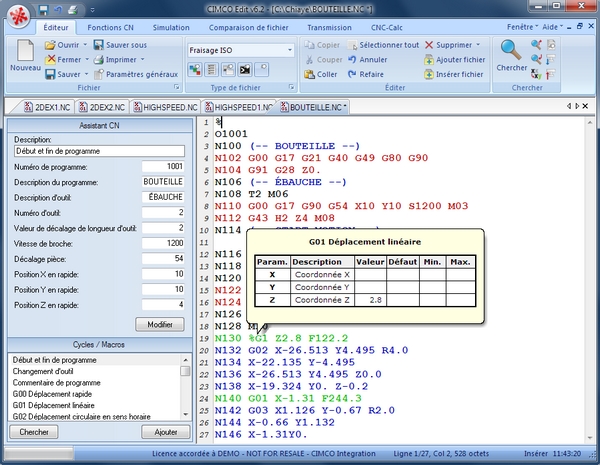Expand the Supprimer dropdown arrow
The image size is (600, 465).
pos(478,45)
